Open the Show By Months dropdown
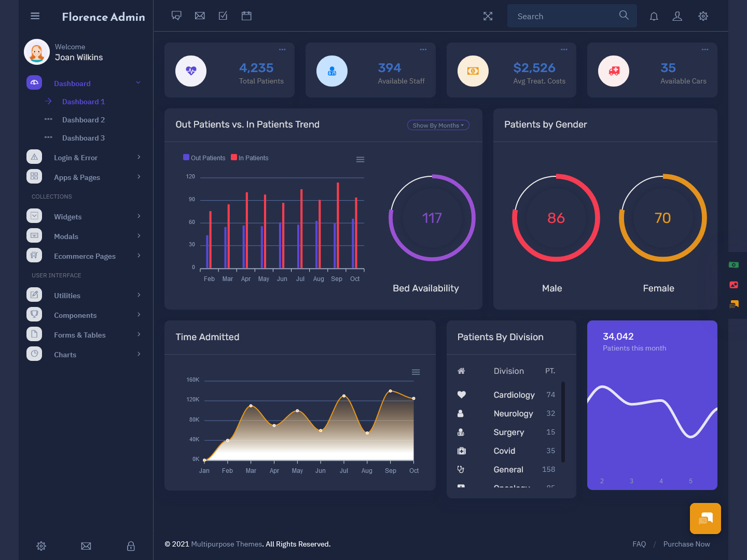This screenshot has width=747, height=560. tap(438, 125)
